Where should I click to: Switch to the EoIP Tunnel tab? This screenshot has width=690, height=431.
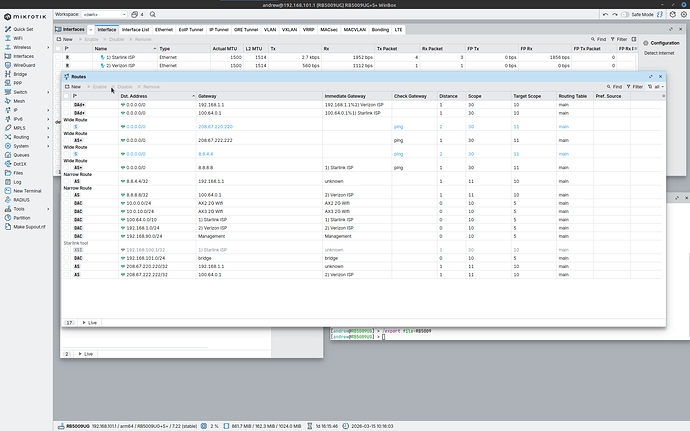[191, 29]
